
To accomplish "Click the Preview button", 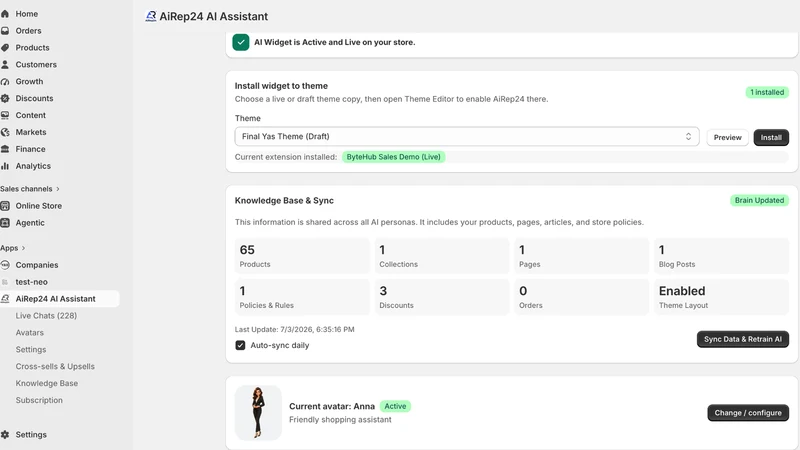I will pos(728,137).
